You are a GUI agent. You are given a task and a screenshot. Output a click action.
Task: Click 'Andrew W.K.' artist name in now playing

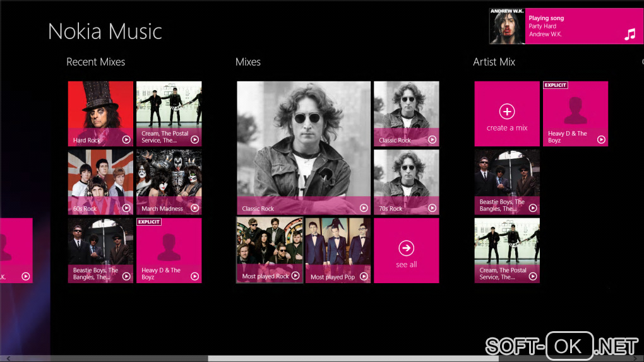(x=545, y=34)
